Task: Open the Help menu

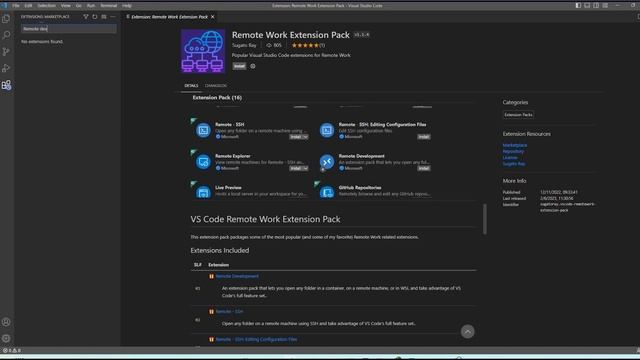Action: click(x=127, y=6)
